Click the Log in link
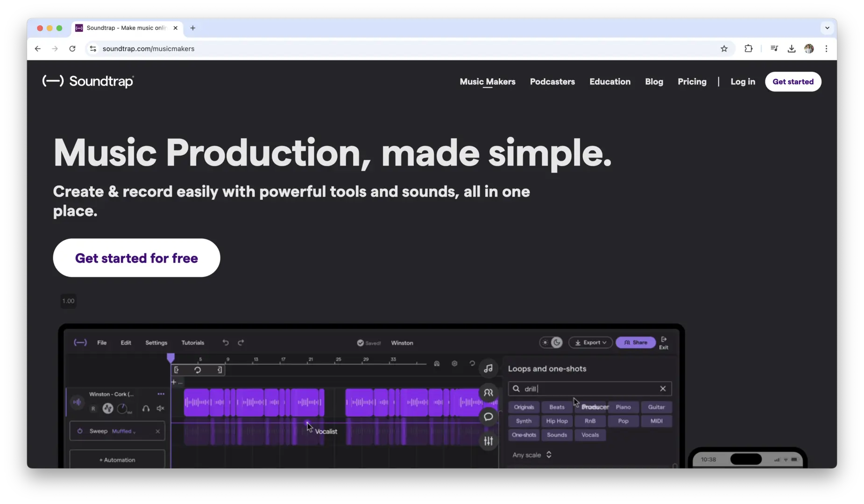This screenshot has width=864, height=504. click(x=743, y=82)
